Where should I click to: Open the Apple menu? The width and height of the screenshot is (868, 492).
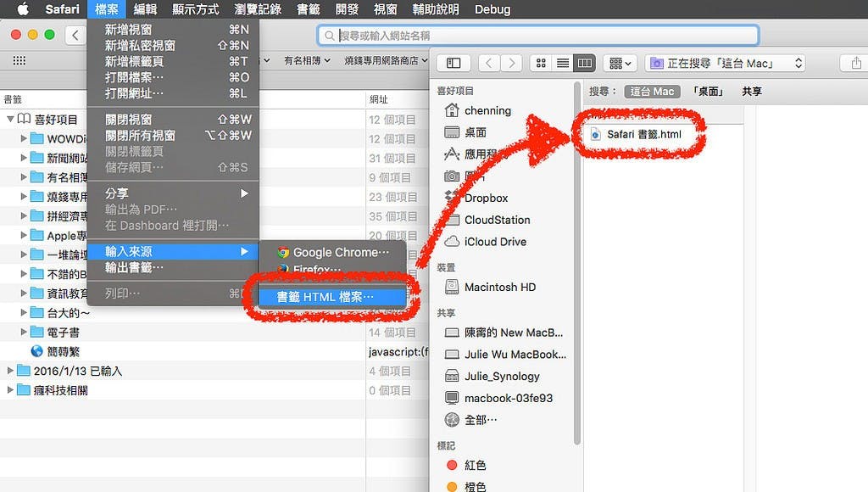coord(23,8)
